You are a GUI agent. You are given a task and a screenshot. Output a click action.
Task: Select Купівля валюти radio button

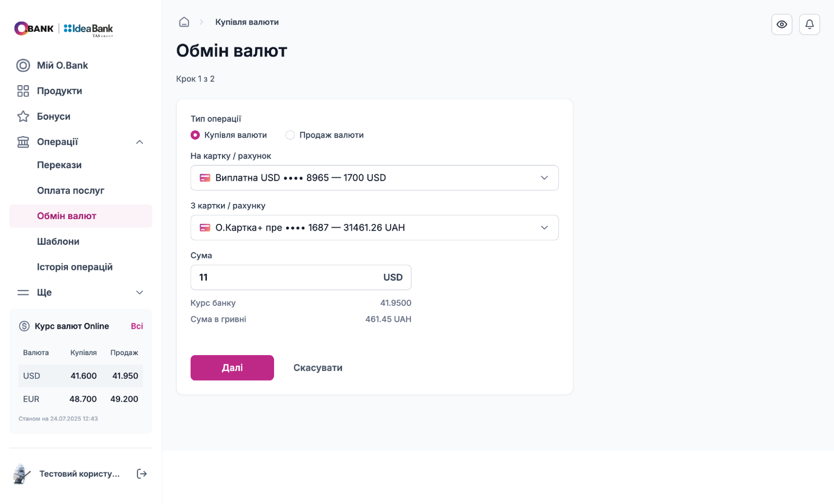(x=195, y=135)
